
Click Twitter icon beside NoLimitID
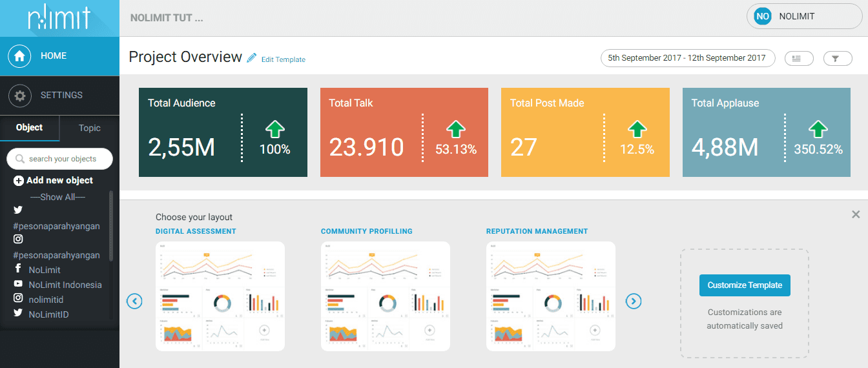tap(18, 314)
